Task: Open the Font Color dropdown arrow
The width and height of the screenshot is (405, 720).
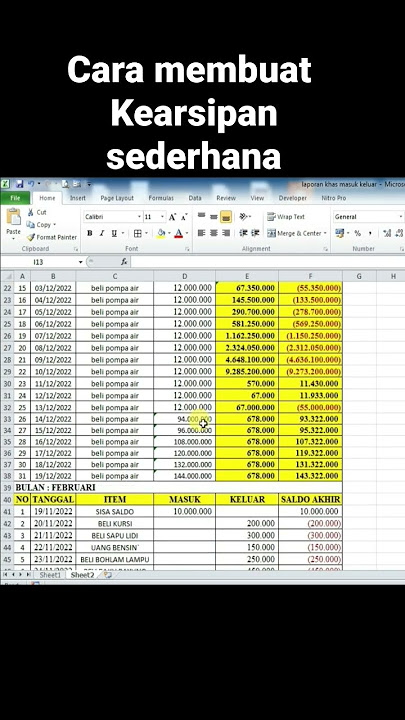Action: point(187,233)
